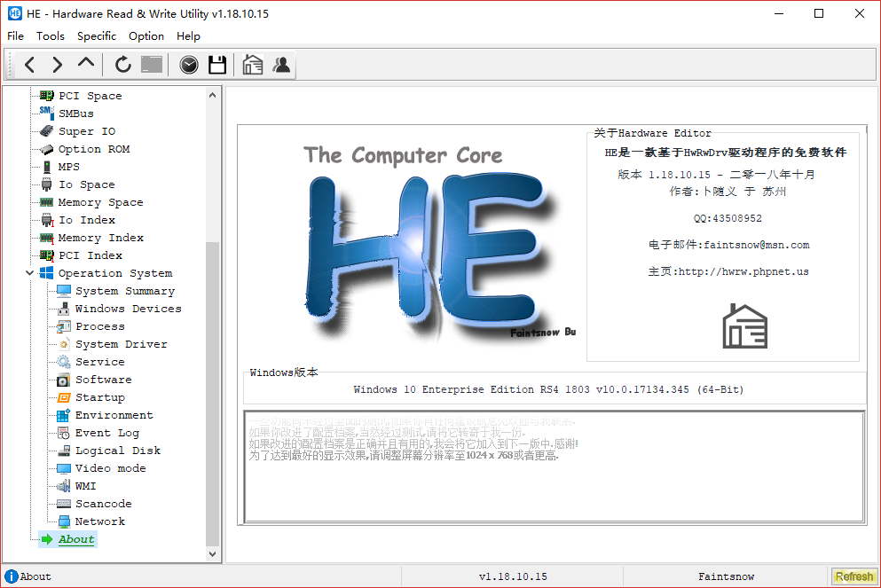Click the Super IO chip icon
The image size is (881, 588).
pos(47,131)
